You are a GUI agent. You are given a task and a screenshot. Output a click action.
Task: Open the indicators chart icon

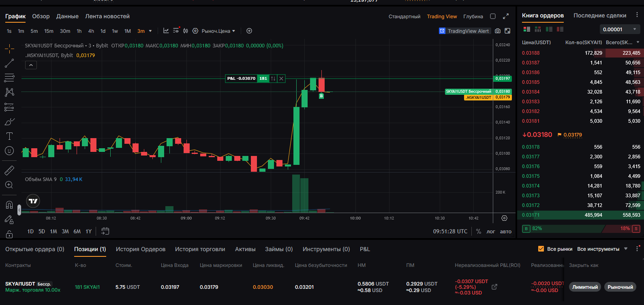166,31
